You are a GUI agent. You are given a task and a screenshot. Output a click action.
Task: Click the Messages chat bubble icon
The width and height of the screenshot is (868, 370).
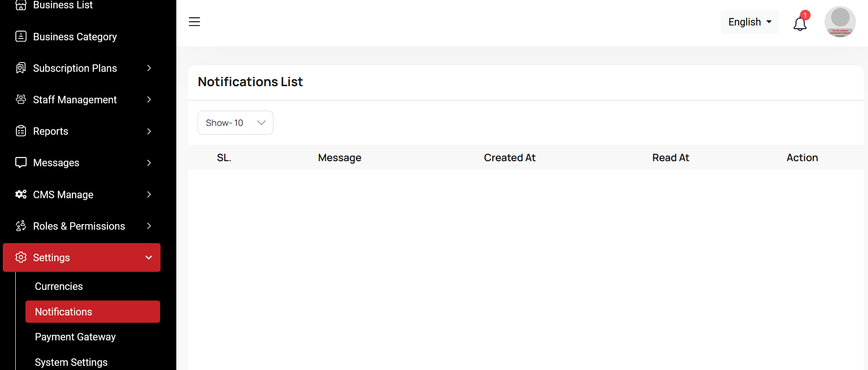21,163
